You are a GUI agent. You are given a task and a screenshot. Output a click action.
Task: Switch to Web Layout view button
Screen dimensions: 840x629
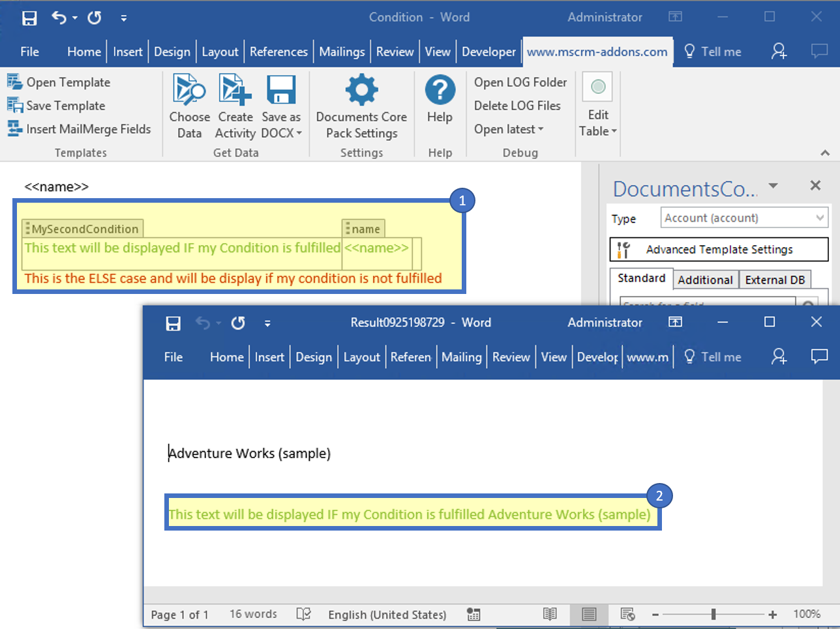pos(627,614)
